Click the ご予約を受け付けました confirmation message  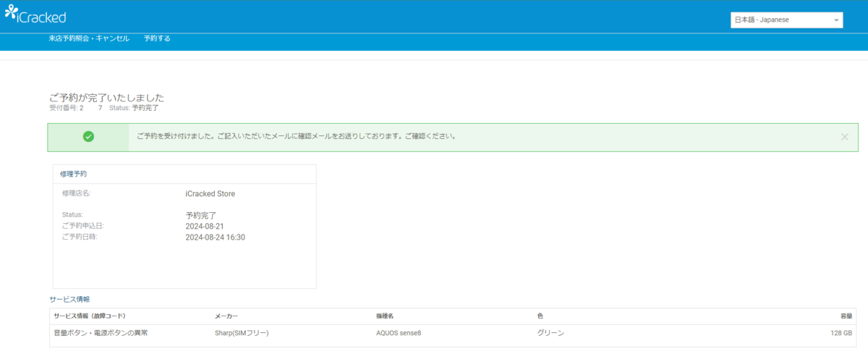(297, 136)
